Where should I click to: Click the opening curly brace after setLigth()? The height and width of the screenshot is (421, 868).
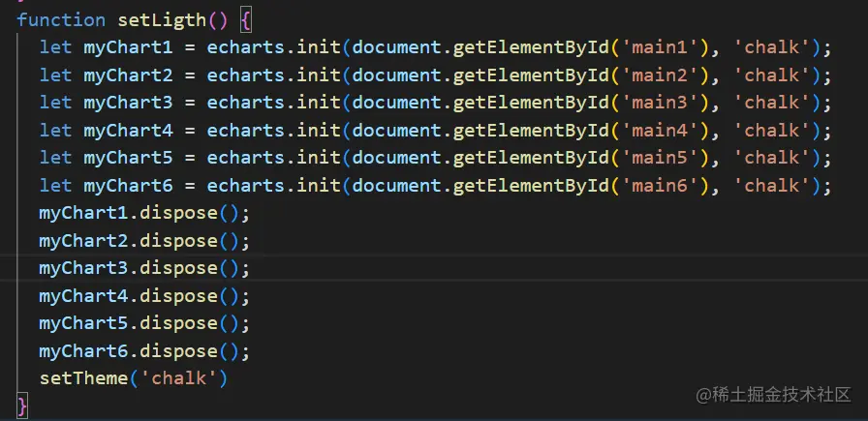click(x=246, y=21)
